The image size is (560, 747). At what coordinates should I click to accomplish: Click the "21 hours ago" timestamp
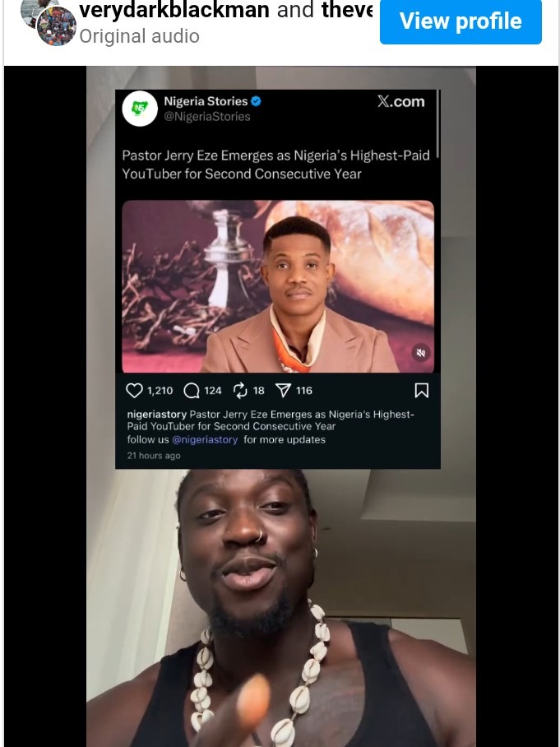point(154,456)
